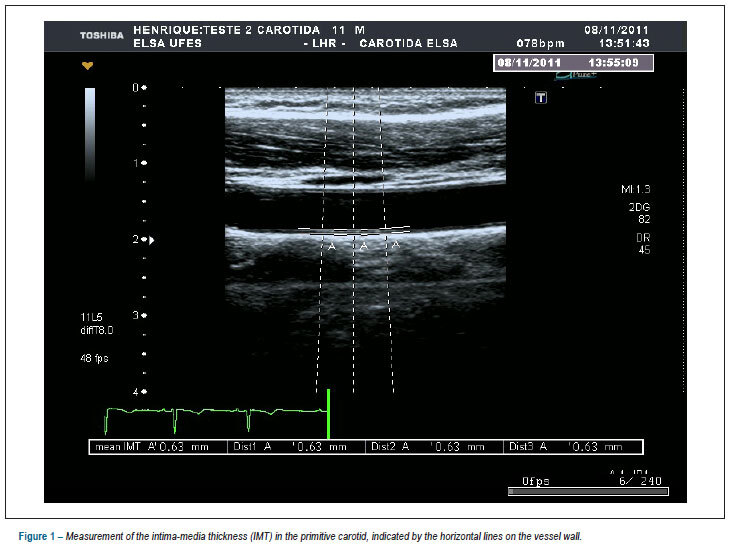Click the 'ELSA UFES' text
The width and height of the screenshot is (730, 549).
167,43
